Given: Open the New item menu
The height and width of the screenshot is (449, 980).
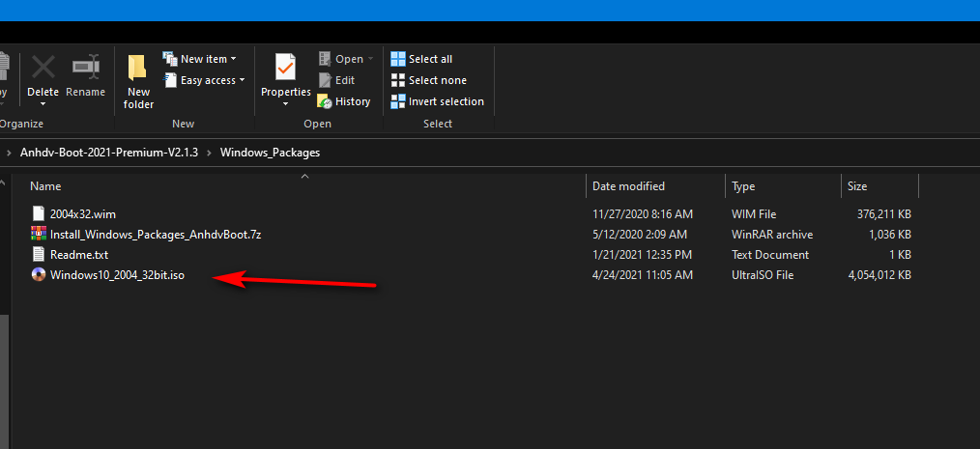Looking at the screenshot, I should click(x=200, y=59).
